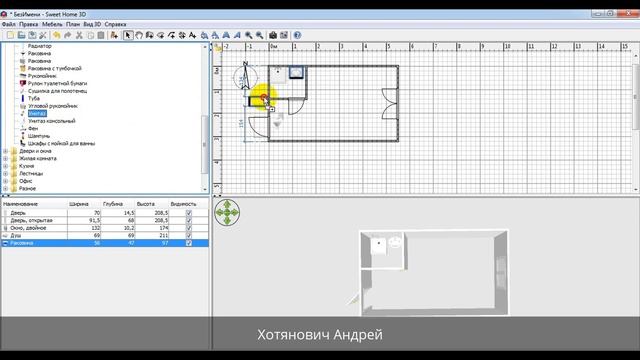Viewport: 640px width, 360px height.
Task: Sort furniture by Видимость column
Action: (189, 204)
